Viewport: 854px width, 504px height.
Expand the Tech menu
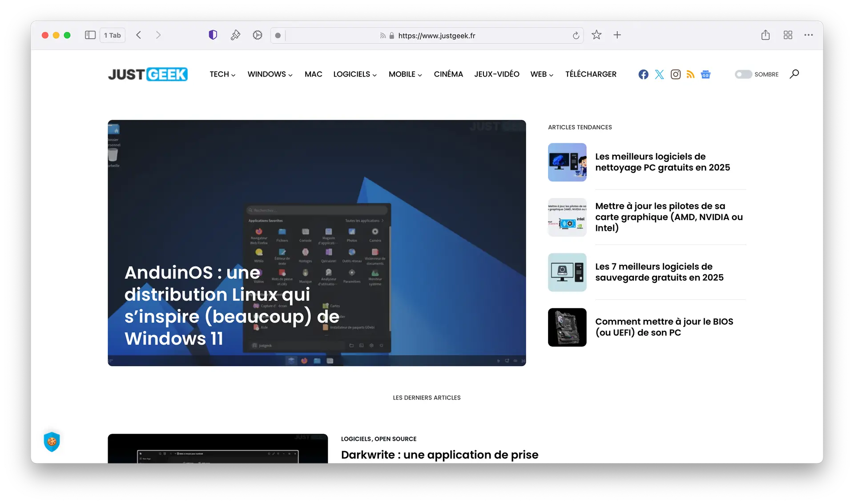[x=222, y=74]
